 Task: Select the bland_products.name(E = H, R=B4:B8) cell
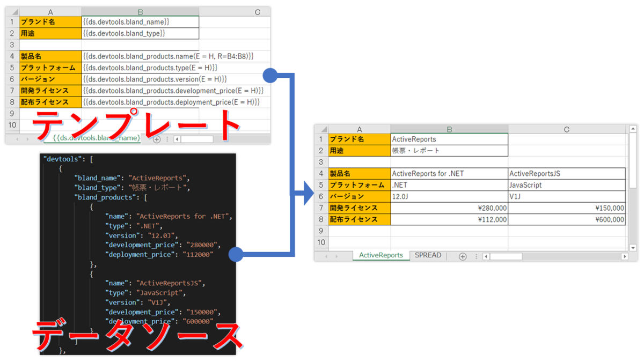[141, 56]
